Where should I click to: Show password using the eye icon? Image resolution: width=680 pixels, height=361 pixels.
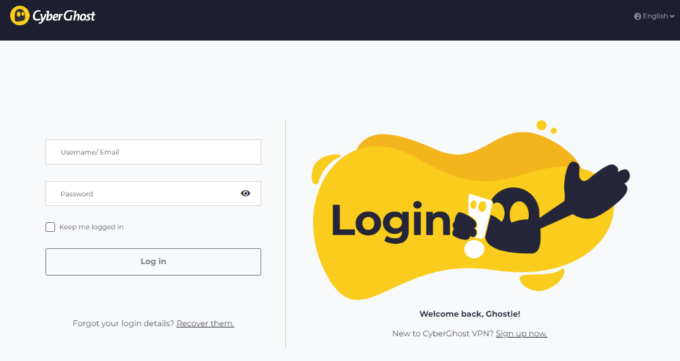click(x=245, y=194)
